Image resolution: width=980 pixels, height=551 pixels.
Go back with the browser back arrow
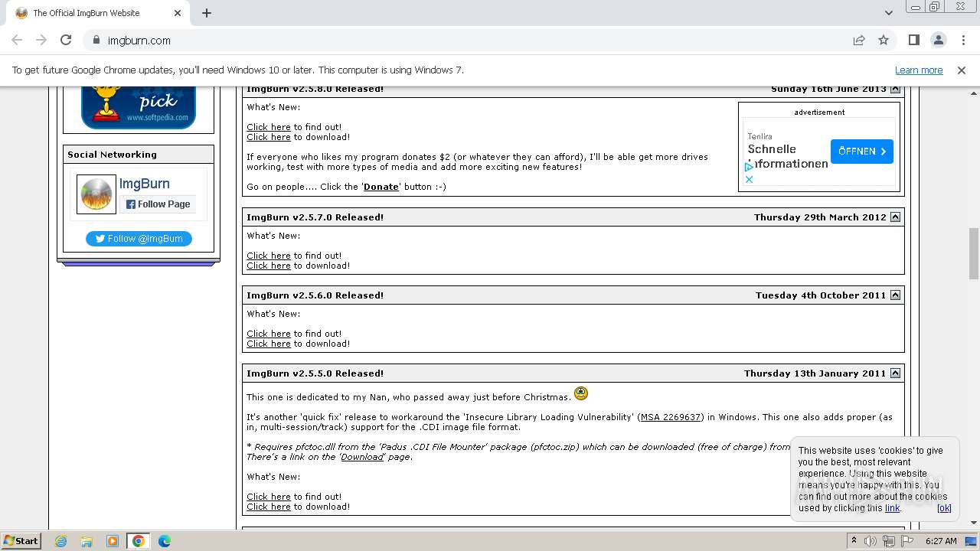(x=17, y=40)
